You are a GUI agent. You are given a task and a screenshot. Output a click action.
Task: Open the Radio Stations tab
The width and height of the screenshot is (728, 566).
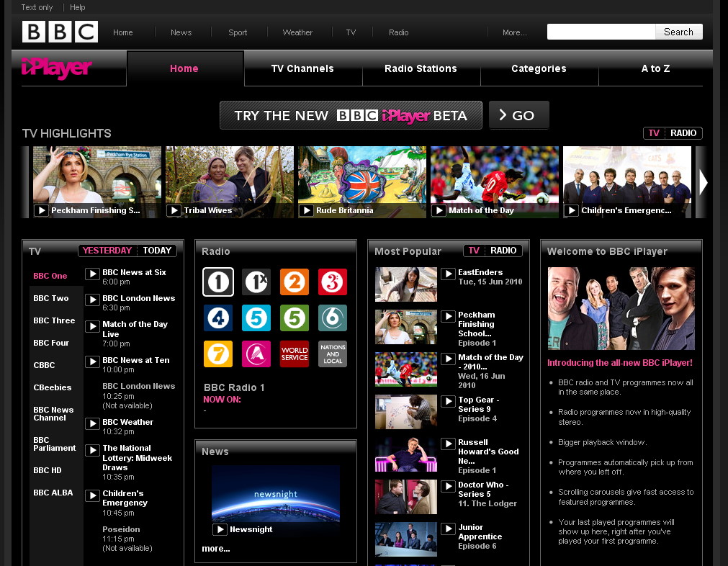421,68
